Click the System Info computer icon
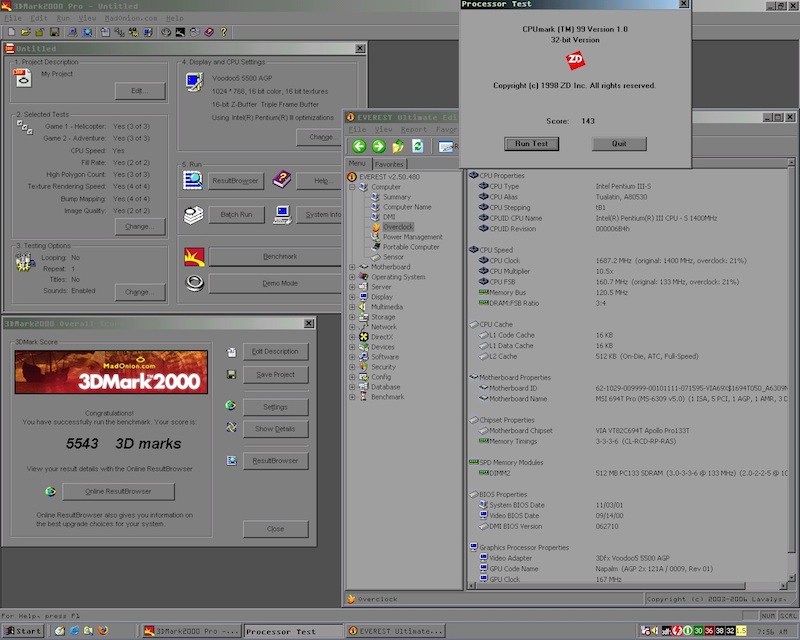This screenshot has width=800, height=640. [282, 215]
